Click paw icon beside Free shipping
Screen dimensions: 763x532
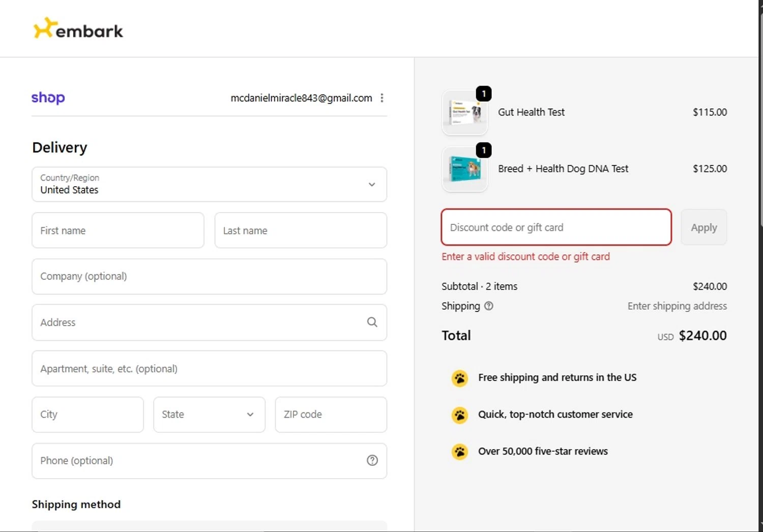coord(460,378)
